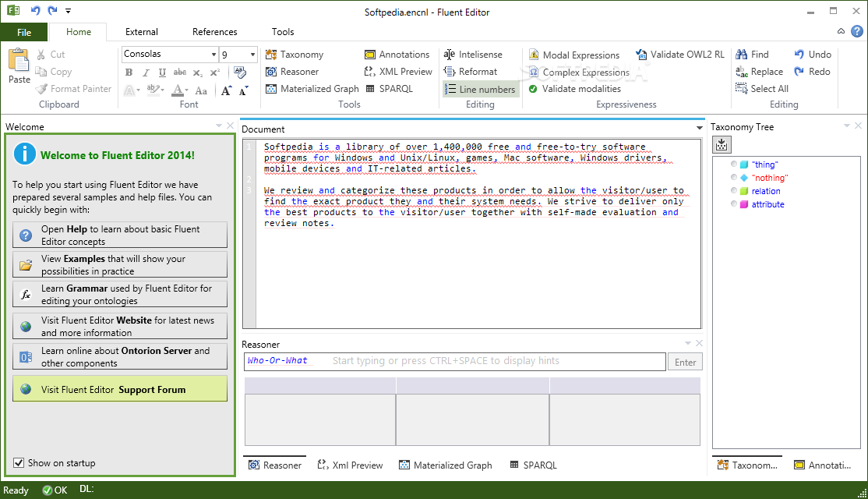
Task: Click the Reasoner query input field
Action: click(454, 361)
